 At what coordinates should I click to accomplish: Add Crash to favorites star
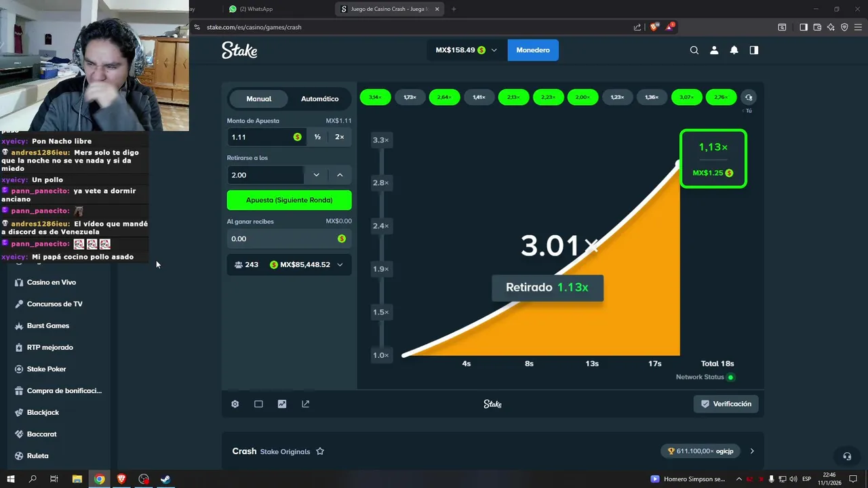320,451
